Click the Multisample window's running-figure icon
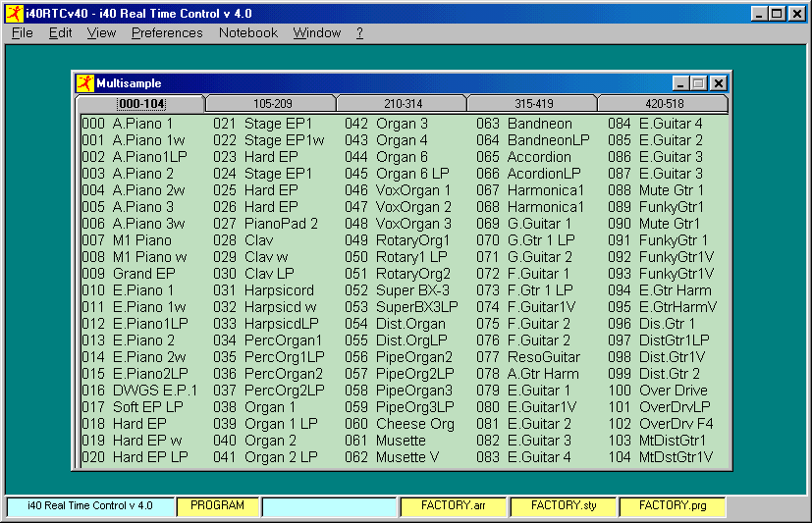This screenshot has width=812, height=523. pyautogui.click(x=85, y=83)
